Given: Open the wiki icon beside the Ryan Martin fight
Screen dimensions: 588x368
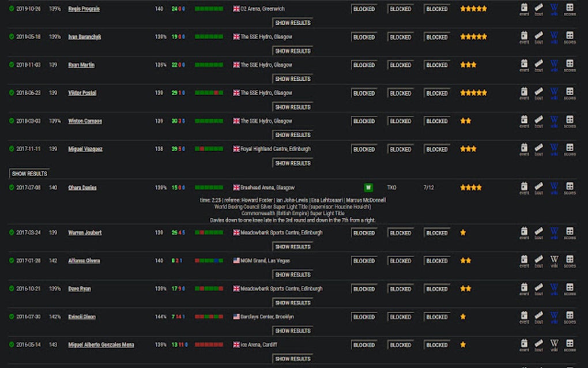Looking at the screenshot, I should click(553, 64).
